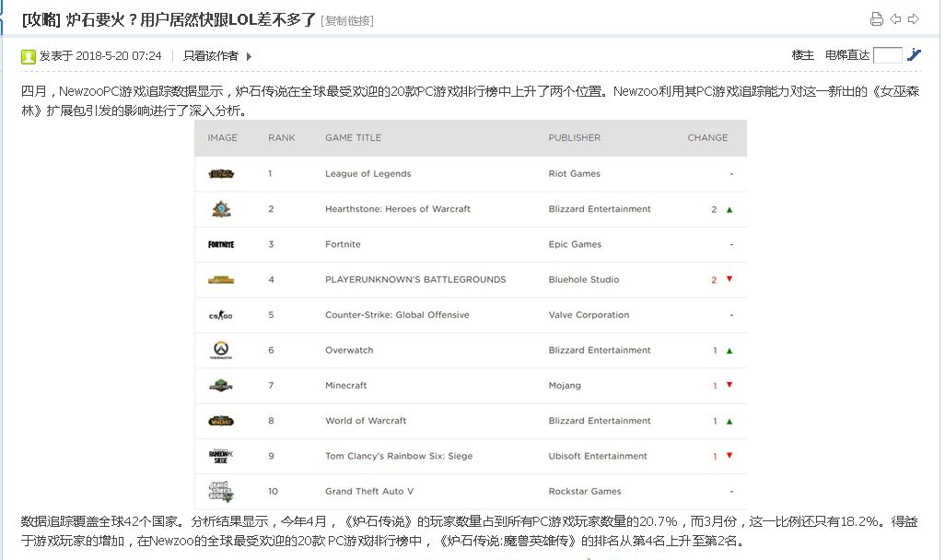Click the arrow next to 只看该作者
Screen dimensions: 945x560
coord(249,57)
